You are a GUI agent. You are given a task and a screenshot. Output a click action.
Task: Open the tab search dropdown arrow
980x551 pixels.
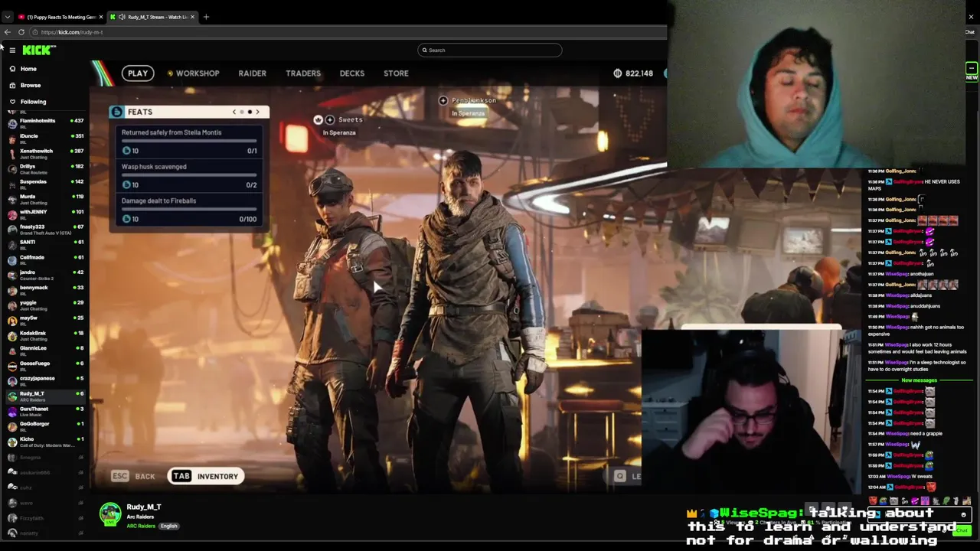[x=7, y=17]
